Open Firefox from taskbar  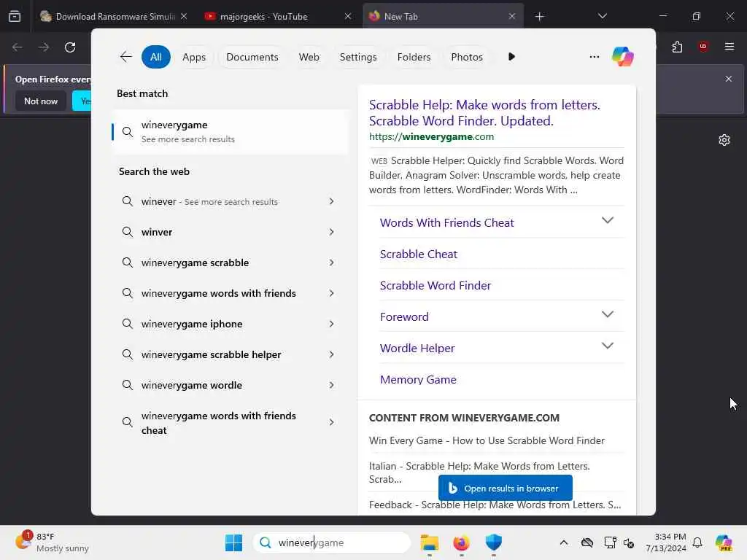coord(461,542)
